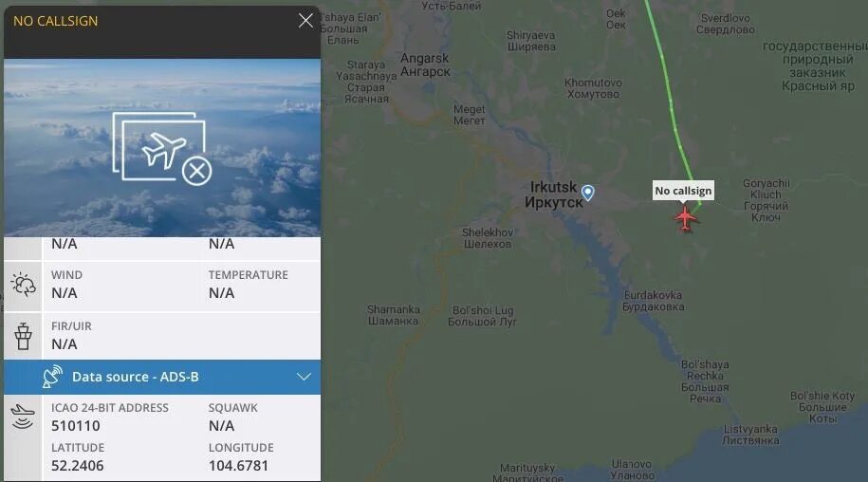The width and height of the screenshot is (868, 482).
Task: Click the red aircraft icon on map
Action: 685,218
